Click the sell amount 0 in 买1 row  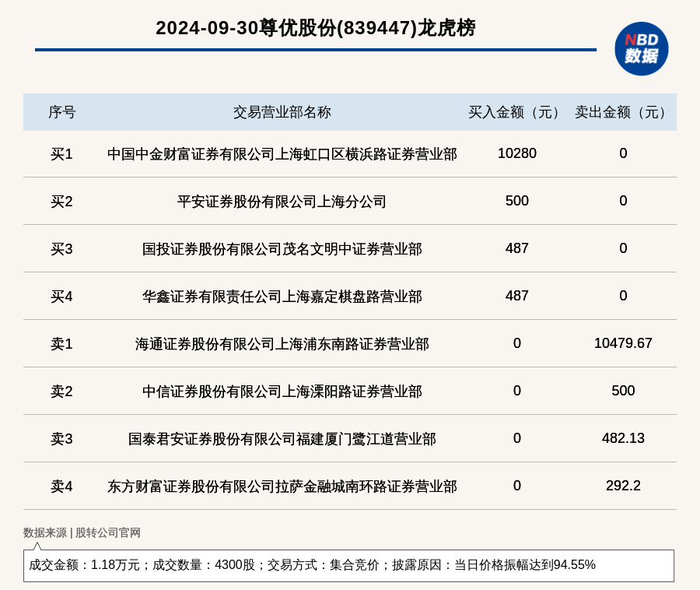(623, 153)
